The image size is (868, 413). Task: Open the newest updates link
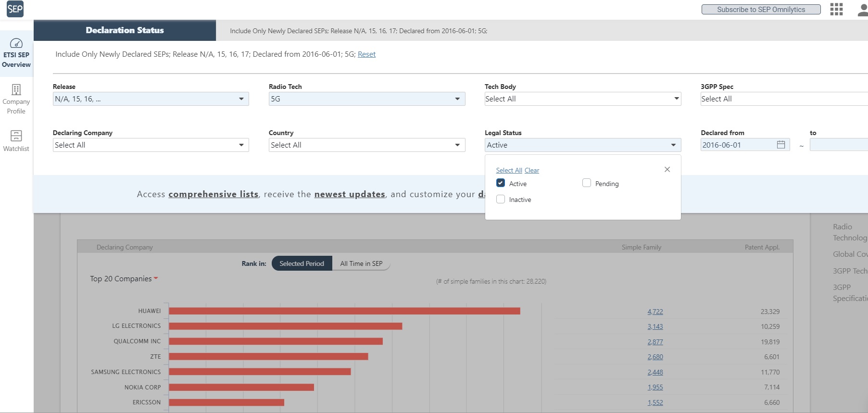click(350, 194)
